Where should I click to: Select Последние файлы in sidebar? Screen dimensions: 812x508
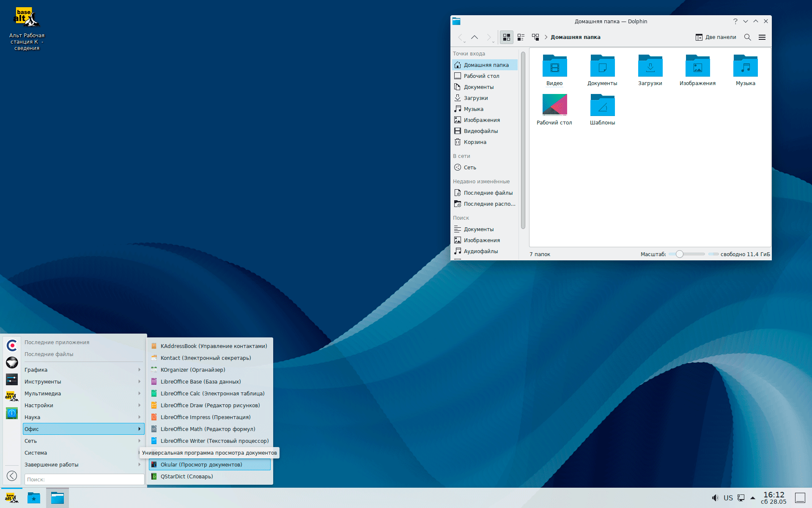tap(488, 193)
